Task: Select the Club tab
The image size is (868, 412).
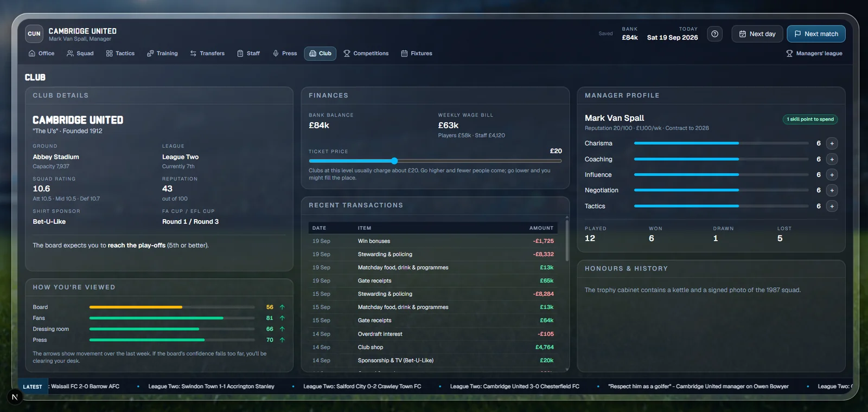Action: coord(320,54)
